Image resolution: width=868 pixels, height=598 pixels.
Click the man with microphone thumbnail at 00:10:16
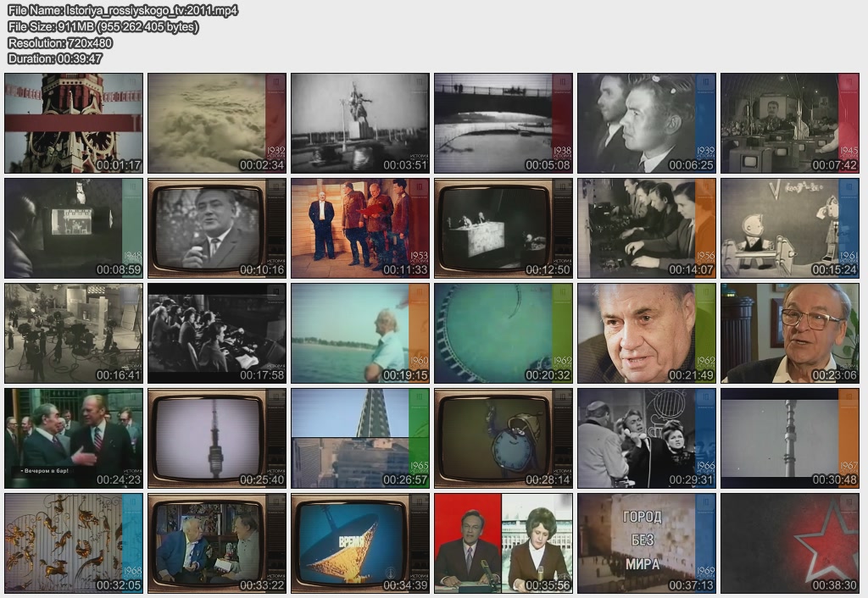217,228
